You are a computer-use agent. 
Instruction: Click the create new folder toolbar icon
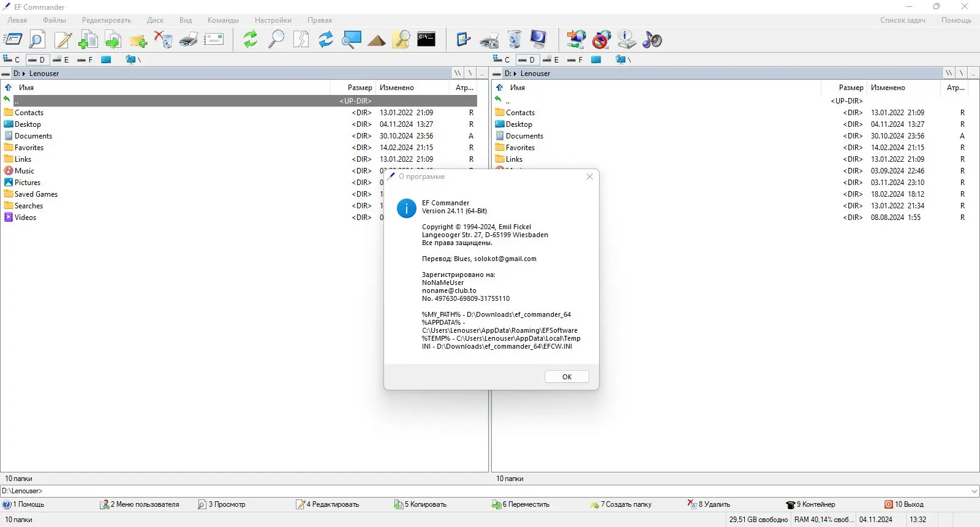pos(138,40)
